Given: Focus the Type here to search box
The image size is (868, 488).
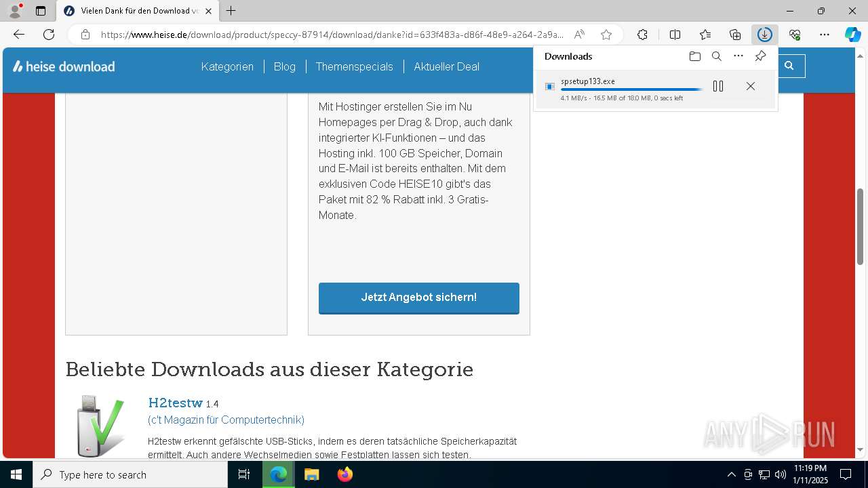Looking at the screenshot, I should coord(130,474).
